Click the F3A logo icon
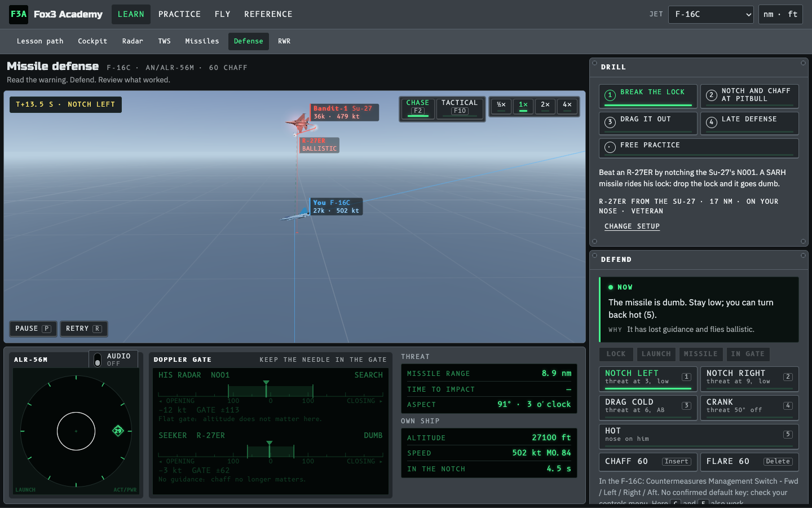This screenshot has height=508, width=812. click(19, 14)
